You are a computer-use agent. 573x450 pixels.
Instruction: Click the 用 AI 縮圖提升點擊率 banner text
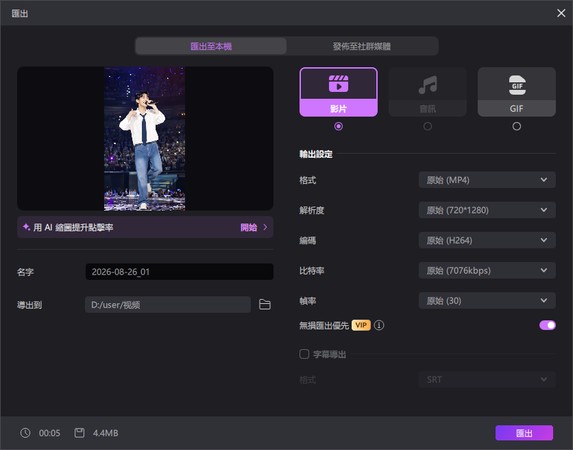[x=73, y=227]
